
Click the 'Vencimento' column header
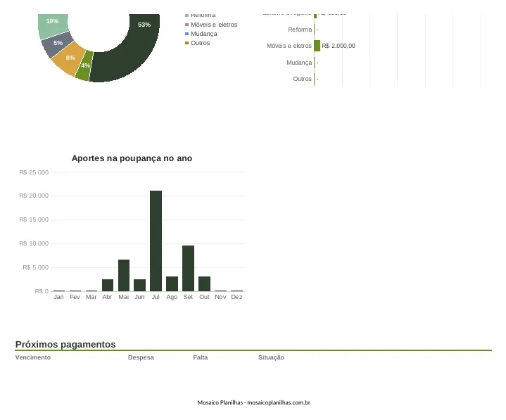click(33, 357)
